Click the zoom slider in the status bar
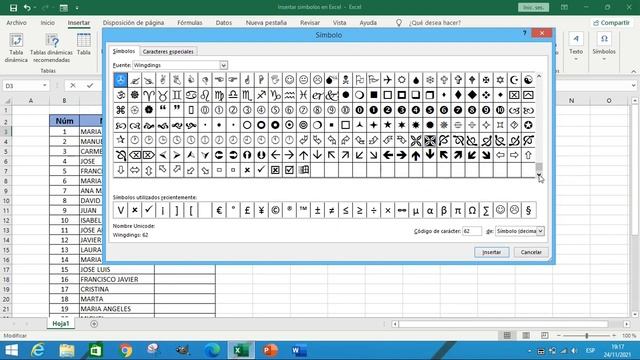The height and width of the screenshot is (360, 640). tap(587, 336)
